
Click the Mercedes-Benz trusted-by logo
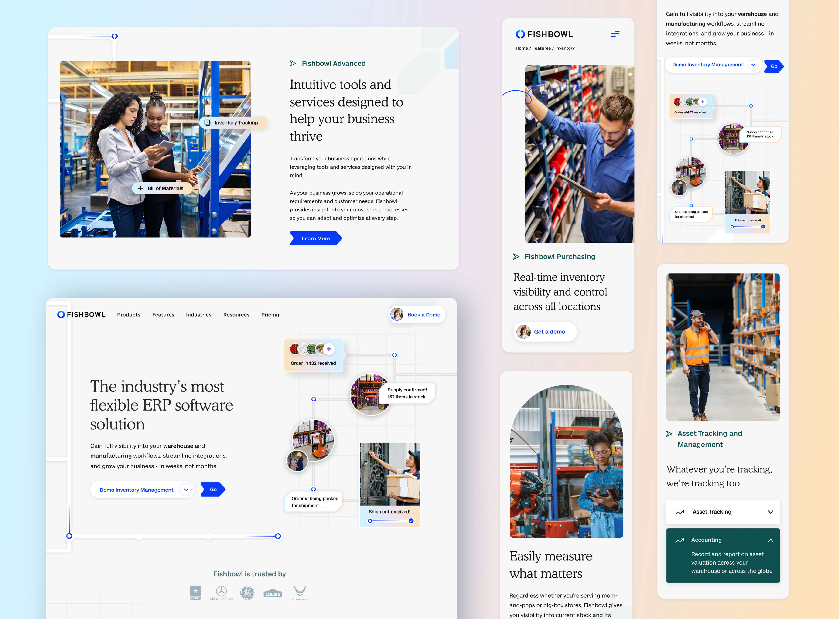point(221,593)
